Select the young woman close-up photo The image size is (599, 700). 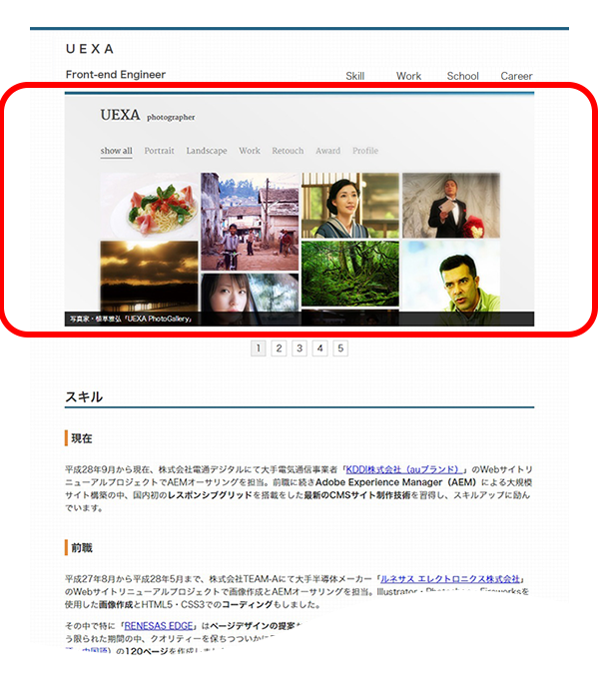click(250, 293)
